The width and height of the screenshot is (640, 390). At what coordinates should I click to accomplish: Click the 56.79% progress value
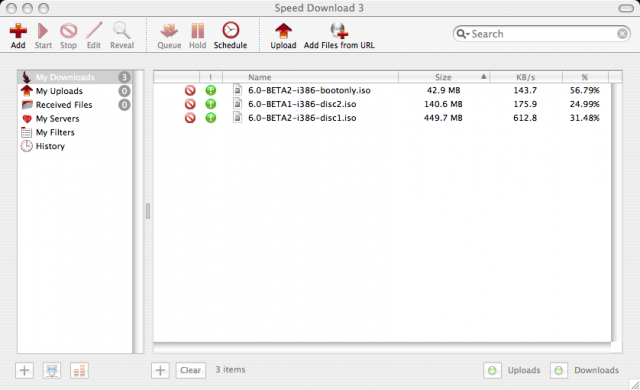tap(584, 90)
